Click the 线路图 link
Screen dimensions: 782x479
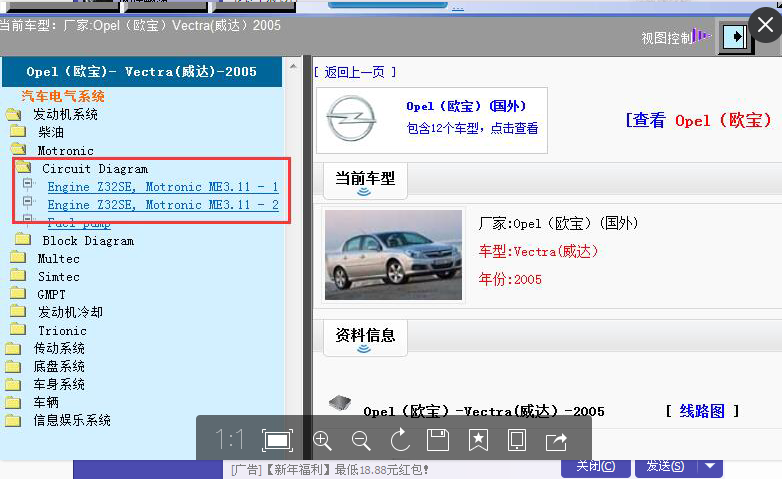coord(702,411)
